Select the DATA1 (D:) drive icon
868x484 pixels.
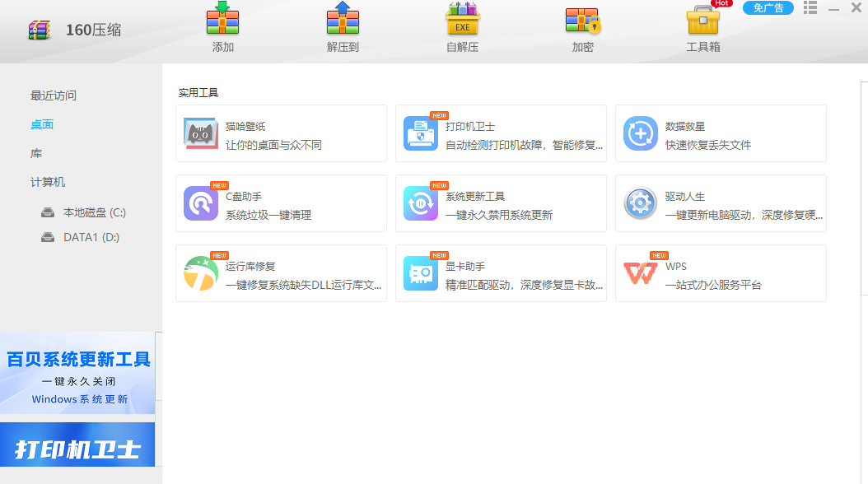[x=48, y=237]
